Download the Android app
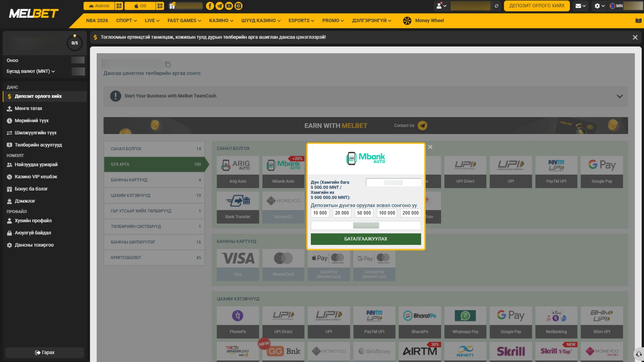 [99, 6]
